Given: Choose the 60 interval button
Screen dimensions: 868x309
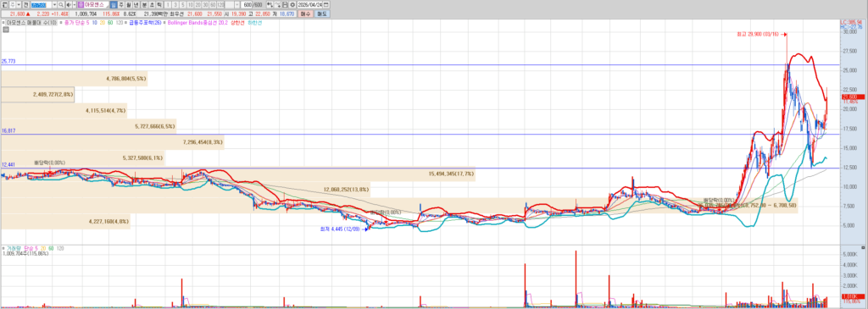Looking at the screenshot, I should click(213, 4).
